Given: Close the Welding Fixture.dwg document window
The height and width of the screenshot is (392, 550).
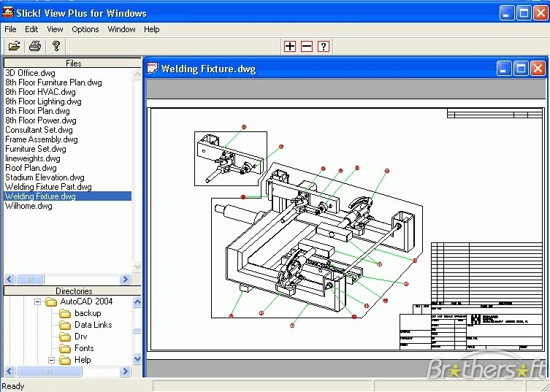Looking at the screenshot, I should coord(538,69).
